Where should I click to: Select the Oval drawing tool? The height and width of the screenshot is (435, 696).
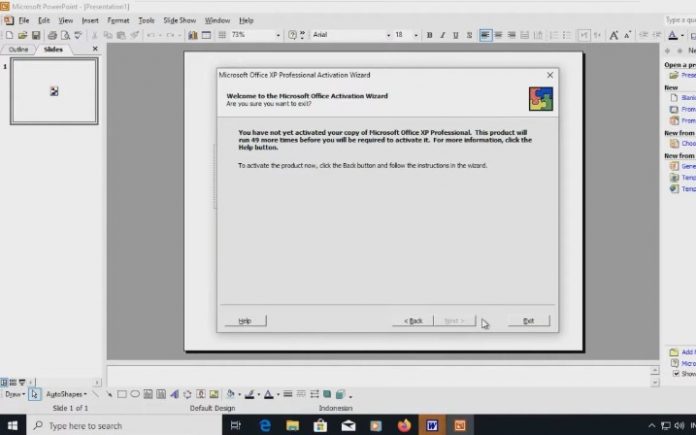point(135,394)
